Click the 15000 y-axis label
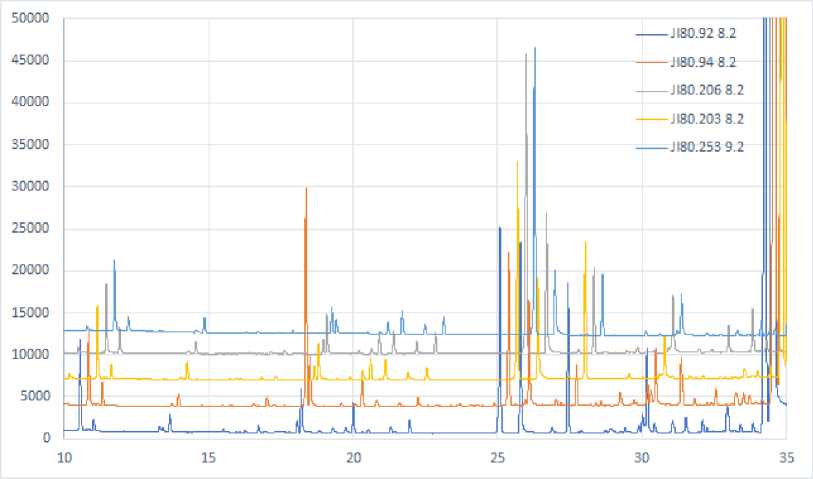Viewport: 813px width, 479px height. [30, 312]
